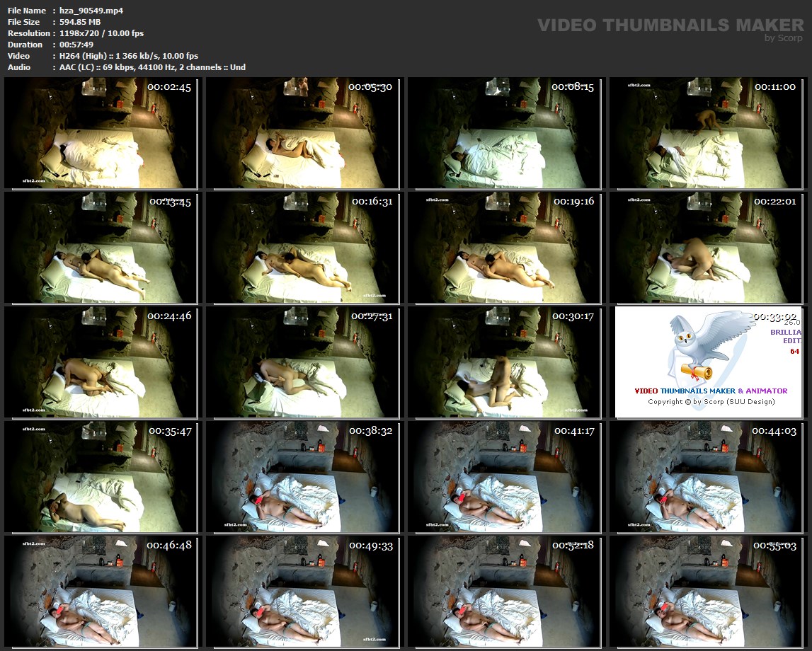Select the duration value 00:57:49
The image size is (812, 651).
76,45
